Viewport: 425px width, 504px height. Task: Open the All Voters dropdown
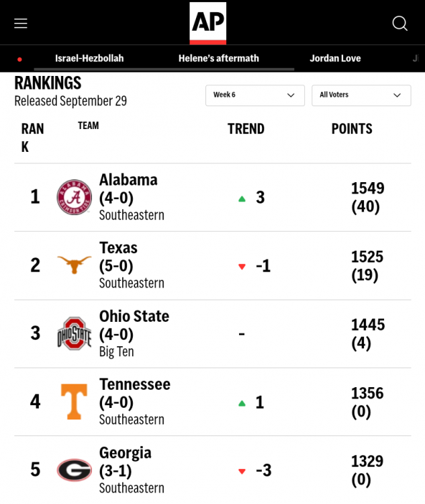tap(361, 95)
